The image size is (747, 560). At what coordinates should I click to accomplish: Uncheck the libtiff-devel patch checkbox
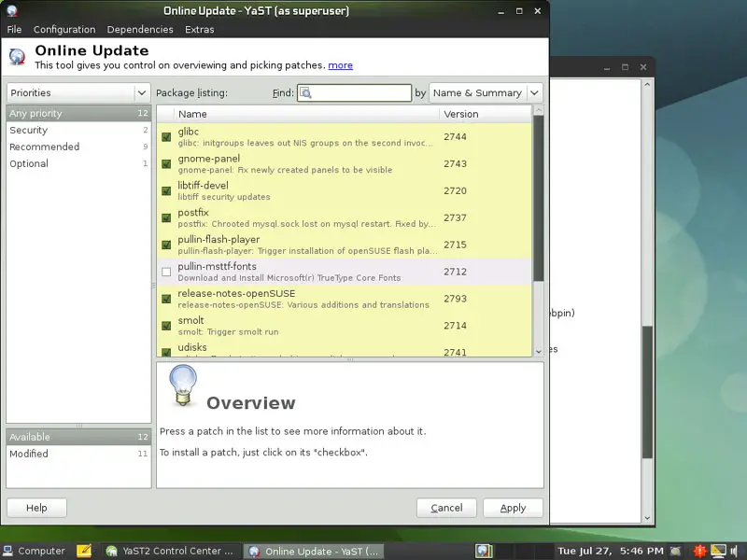pos(166,191)
